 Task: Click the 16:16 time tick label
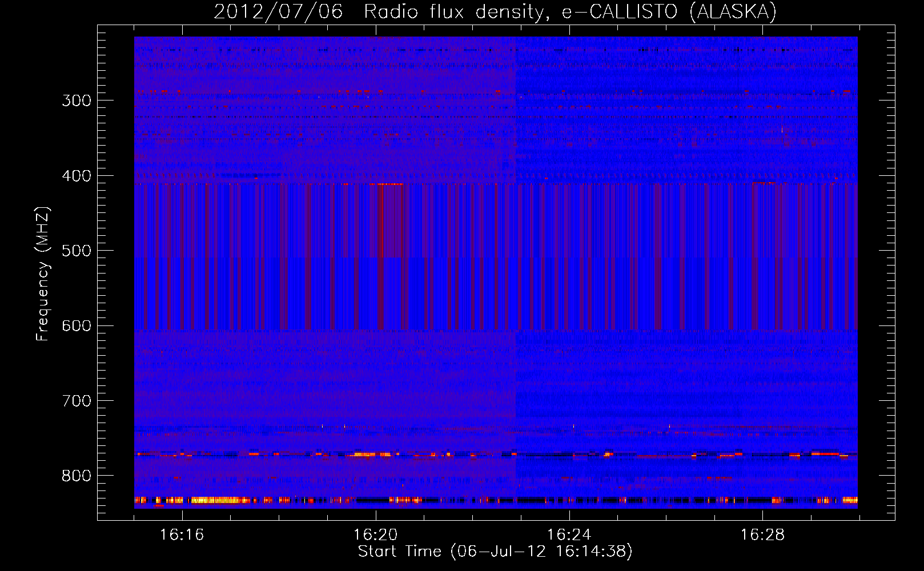(182, 535)
